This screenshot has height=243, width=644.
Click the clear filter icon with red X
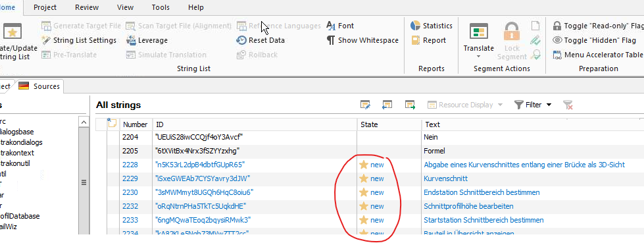pos(568,105)
